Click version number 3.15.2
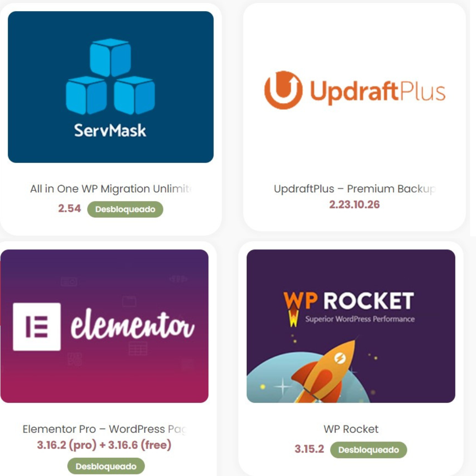Screen dimensions: 476x476 pos(309,449)
